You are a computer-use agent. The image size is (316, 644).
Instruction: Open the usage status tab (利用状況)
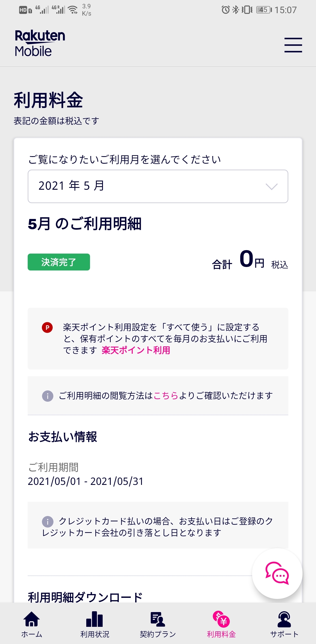click(x=95, y=624)
